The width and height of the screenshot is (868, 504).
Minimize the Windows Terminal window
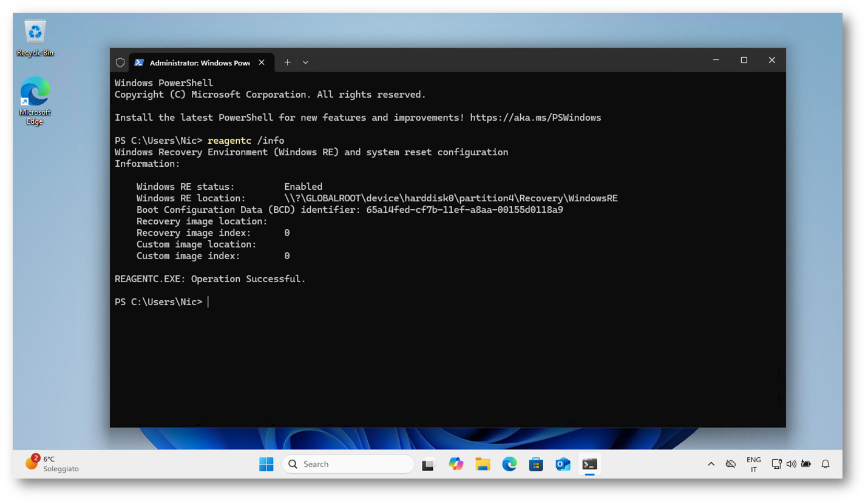(716, 60)
